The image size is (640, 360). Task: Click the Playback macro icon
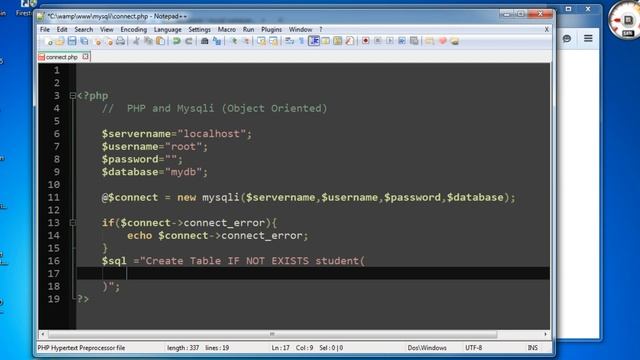(390, 41)
